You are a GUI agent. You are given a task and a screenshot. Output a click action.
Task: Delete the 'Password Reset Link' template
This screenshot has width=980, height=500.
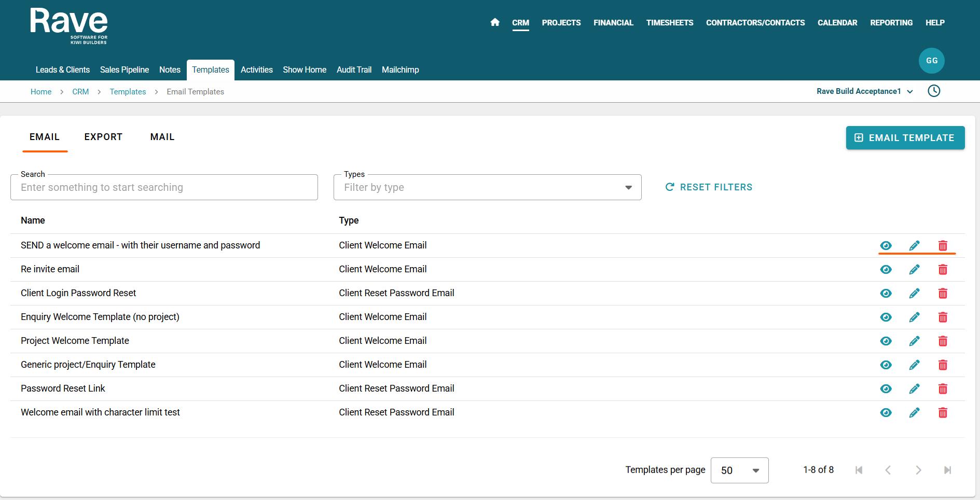[943, 388]
